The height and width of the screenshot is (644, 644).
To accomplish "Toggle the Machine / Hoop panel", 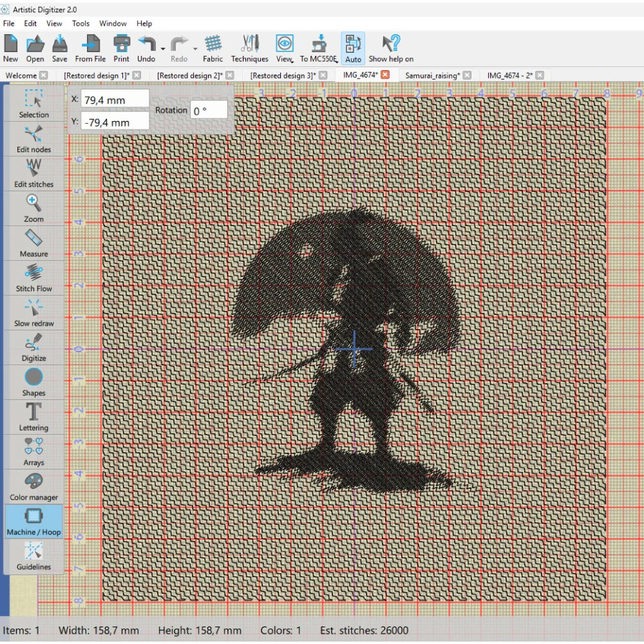I will click(x=33, y=521).
